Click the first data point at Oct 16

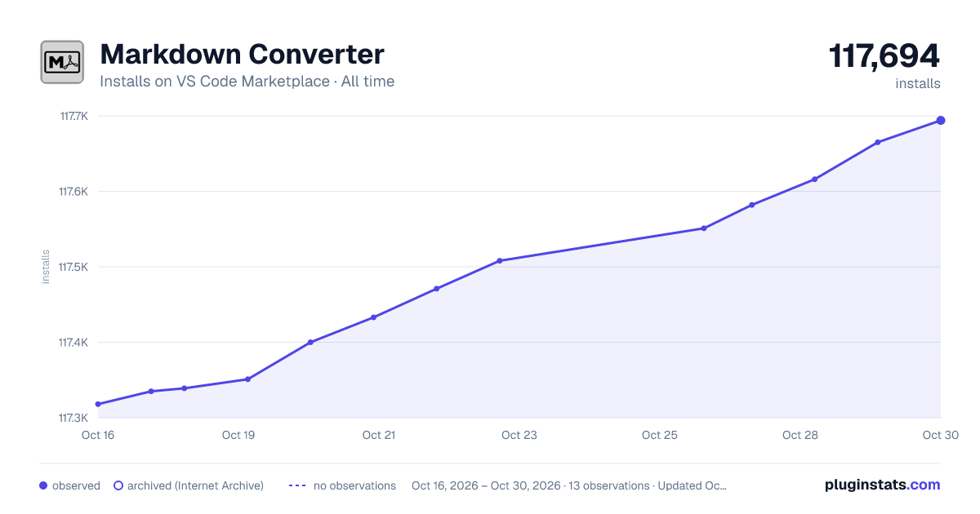pyautogui.click(x=98, y=404)
